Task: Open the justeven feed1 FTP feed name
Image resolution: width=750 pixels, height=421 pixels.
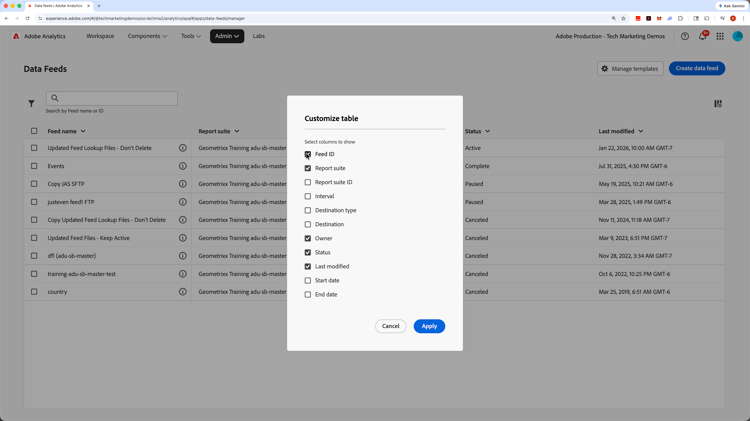Action: coord(71,202)
